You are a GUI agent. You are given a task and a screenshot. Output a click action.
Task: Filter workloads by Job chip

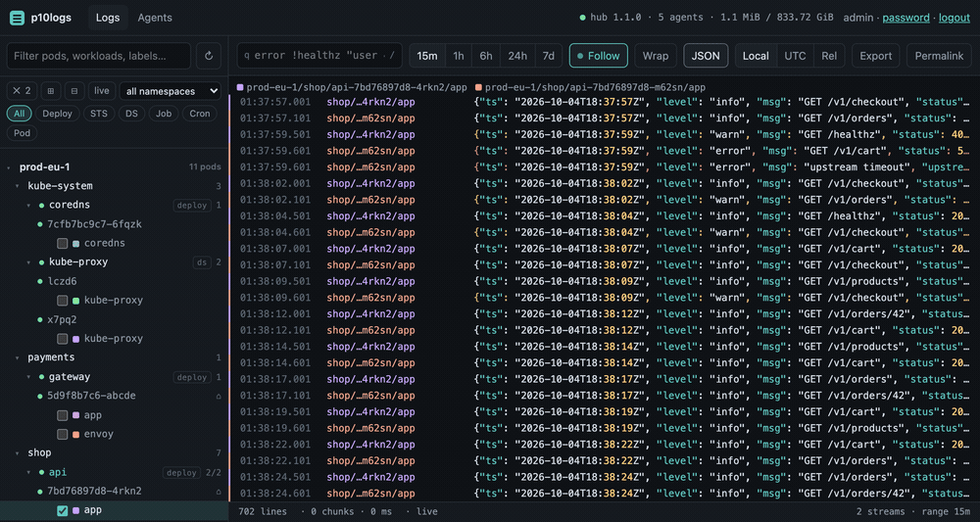click(164, 114)
